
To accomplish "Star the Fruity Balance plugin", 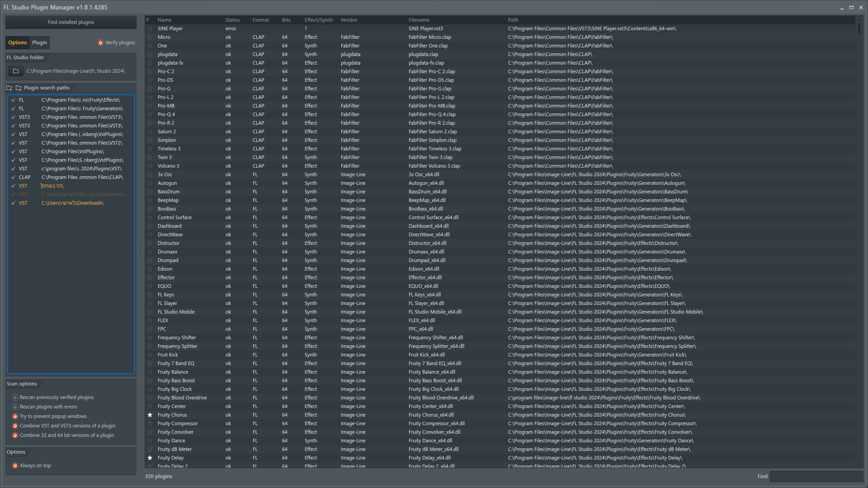I will tap(150, 372).
